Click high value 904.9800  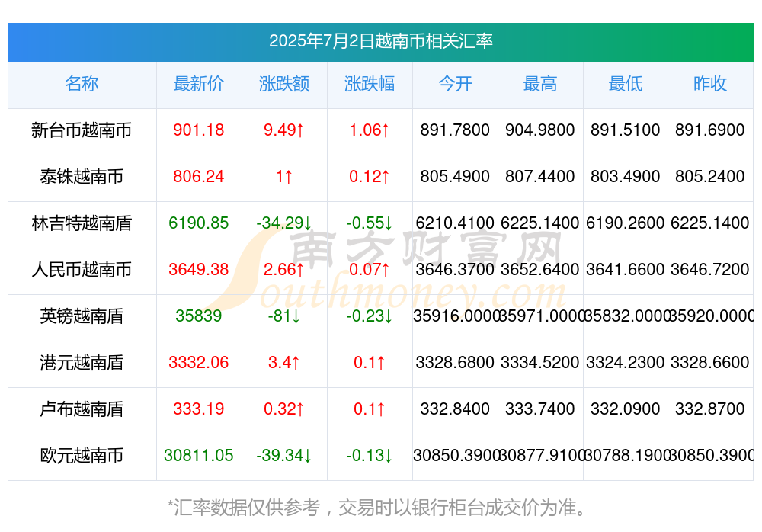pyautogui.click(x=540, y=130)
